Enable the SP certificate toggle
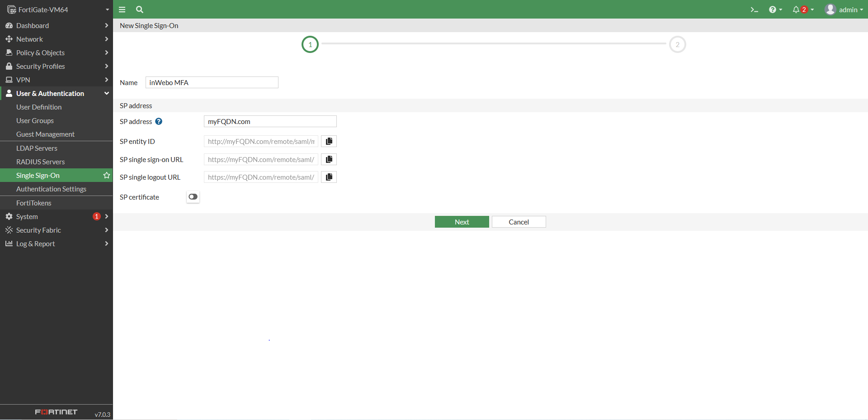This screenshot has width=868, height=420. 193,197
